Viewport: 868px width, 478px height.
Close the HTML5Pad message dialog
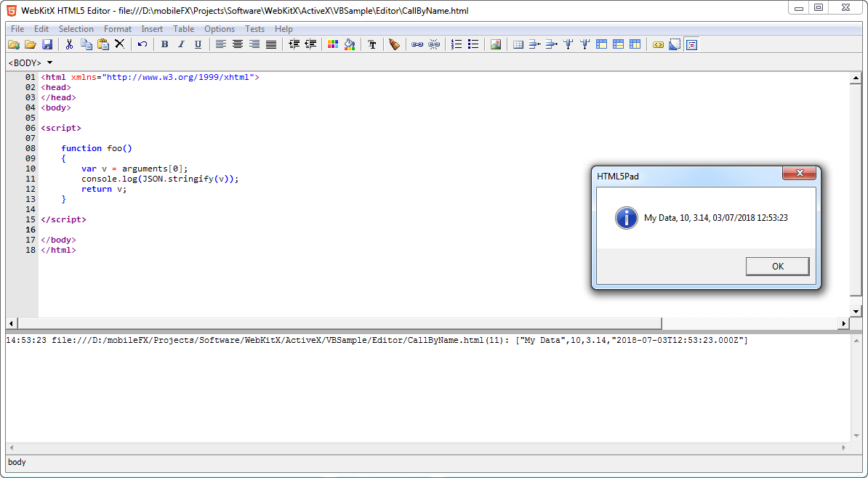click(x=799, y=173)
